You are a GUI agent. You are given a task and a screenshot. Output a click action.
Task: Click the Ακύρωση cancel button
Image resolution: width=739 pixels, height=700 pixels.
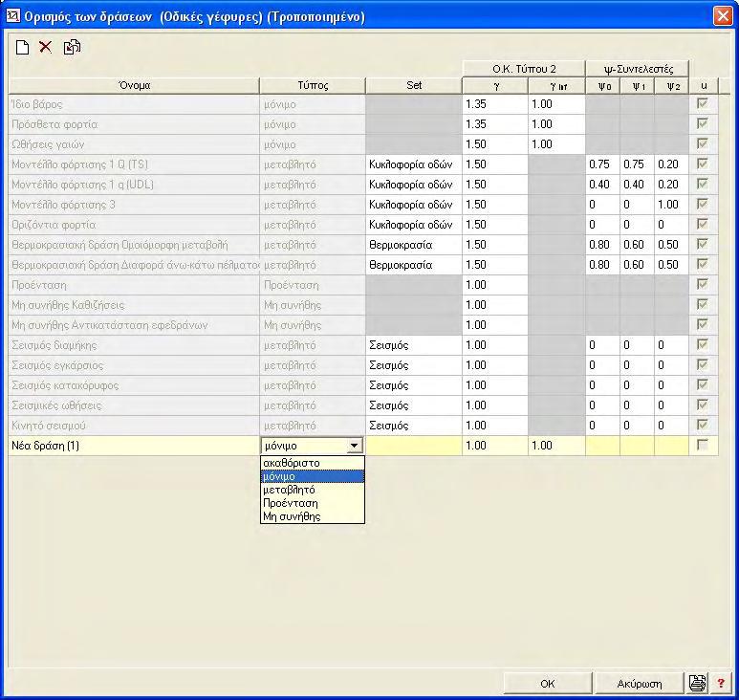(x=639, y=684)
